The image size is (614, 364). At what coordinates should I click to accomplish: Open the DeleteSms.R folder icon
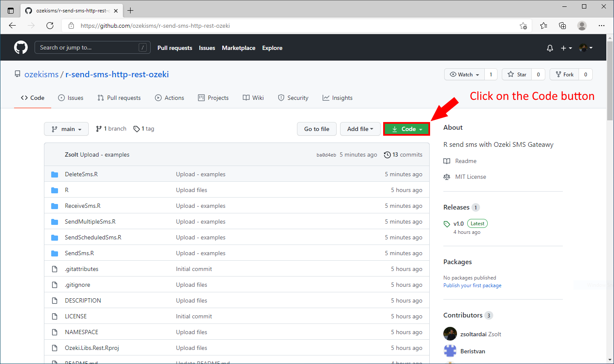pos(55,174)
